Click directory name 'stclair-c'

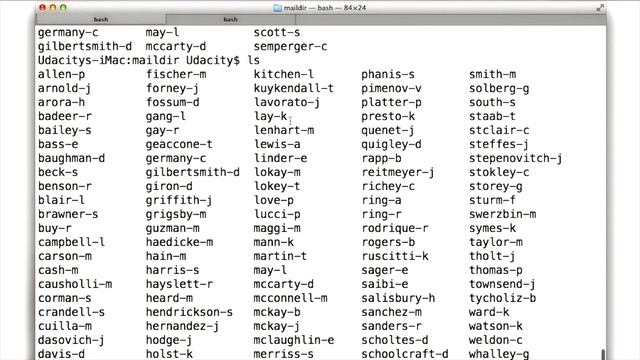pyautogui.click(x=499, y=130)
